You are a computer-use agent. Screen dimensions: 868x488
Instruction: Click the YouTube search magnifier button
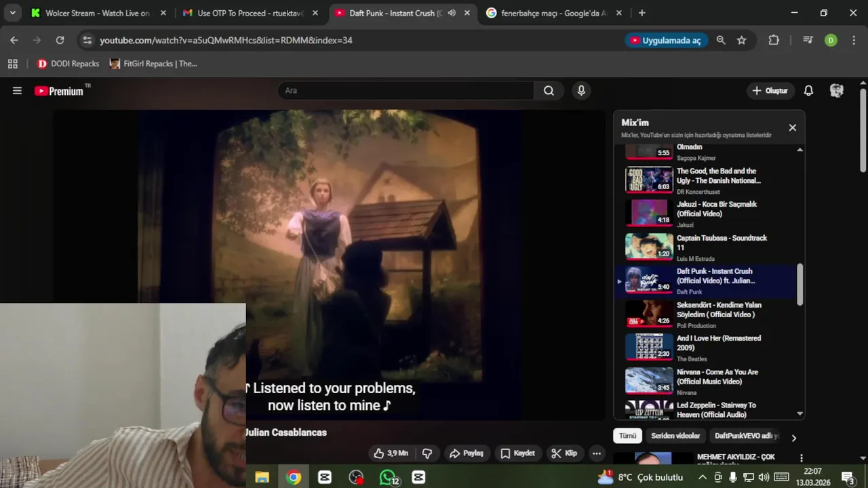(x=549, y=91)
